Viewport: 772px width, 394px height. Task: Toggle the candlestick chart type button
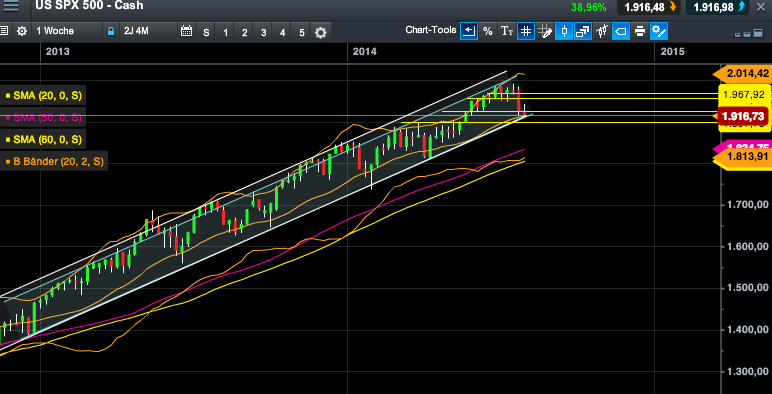coord(564,32)
